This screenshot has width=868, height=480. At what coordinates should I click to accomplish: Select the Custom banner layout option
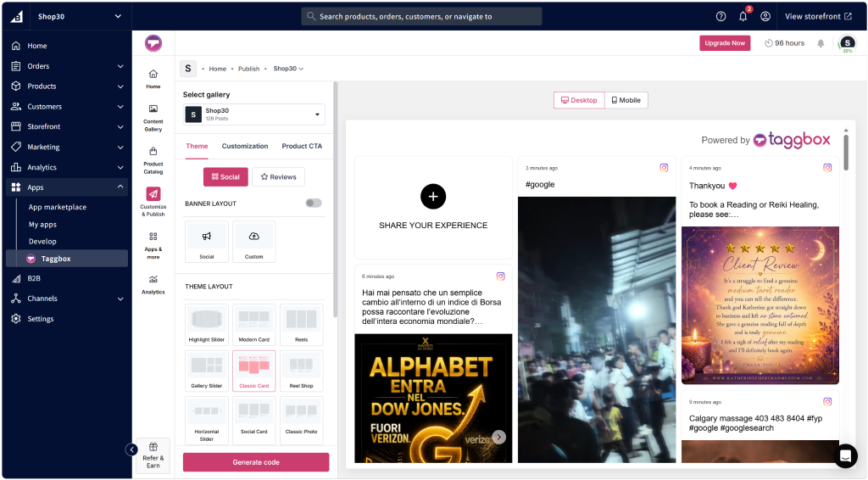click(254, 242)
